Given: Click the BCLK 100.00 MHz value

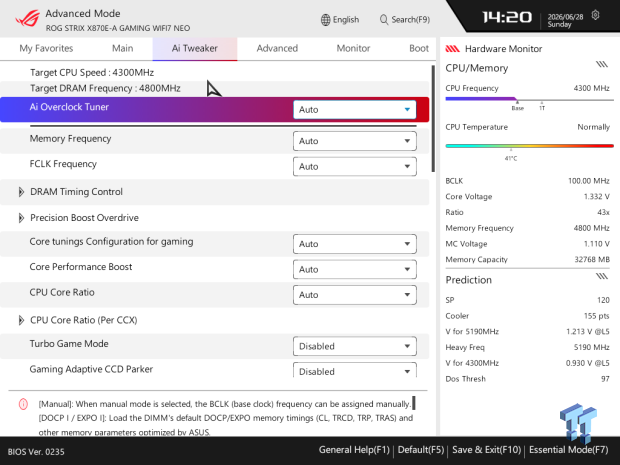Looking at the screenshot, I should point(589,181).
